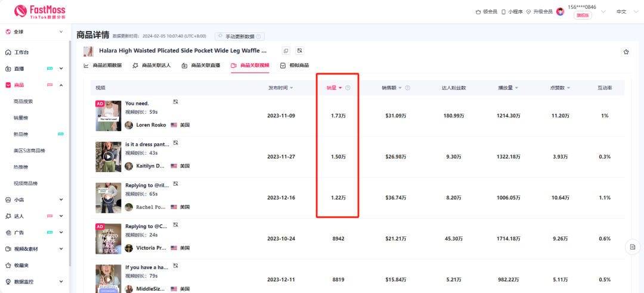Open the 销量榜 sidebar item
Screen dimensions: 644x293
[21, 118]
